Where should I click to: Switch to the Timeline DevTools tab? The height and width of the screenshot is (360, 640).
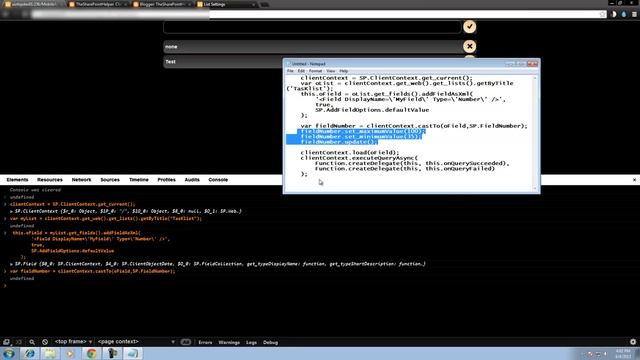139,180
